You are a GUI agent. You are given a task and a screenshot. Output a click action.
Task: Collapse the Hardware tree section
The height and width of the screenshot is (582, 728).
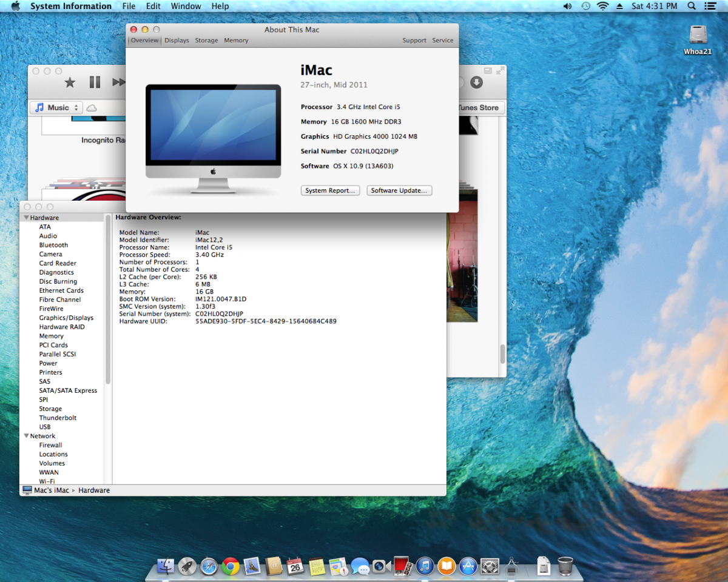coord(27,218)
